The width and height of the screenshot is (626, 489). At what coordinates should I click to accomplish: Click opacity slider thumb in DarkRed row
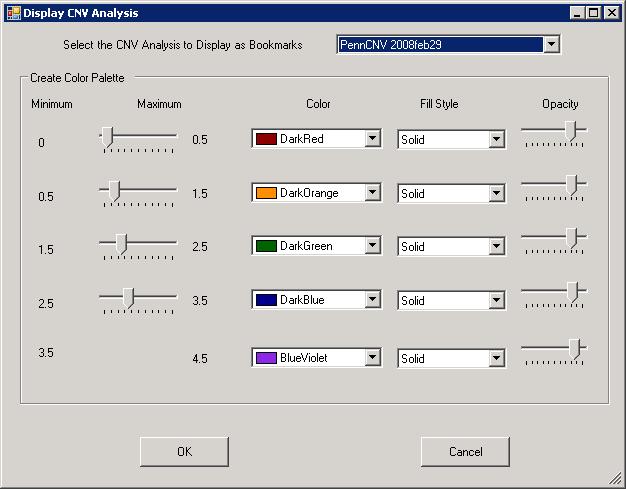(571, 131)
